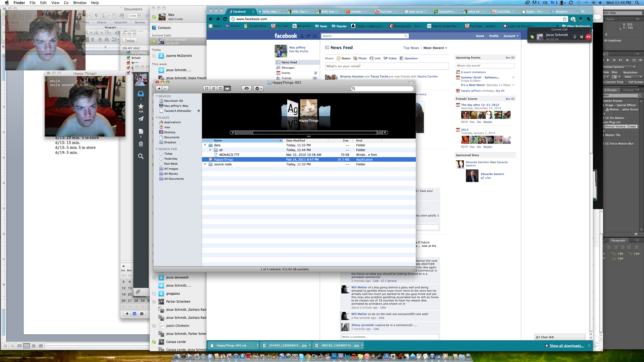Viewport: 644px width, 362px height.
Task: Collapse SEARCH FOR section in Finder sidebar
Action: pos(157,149)
